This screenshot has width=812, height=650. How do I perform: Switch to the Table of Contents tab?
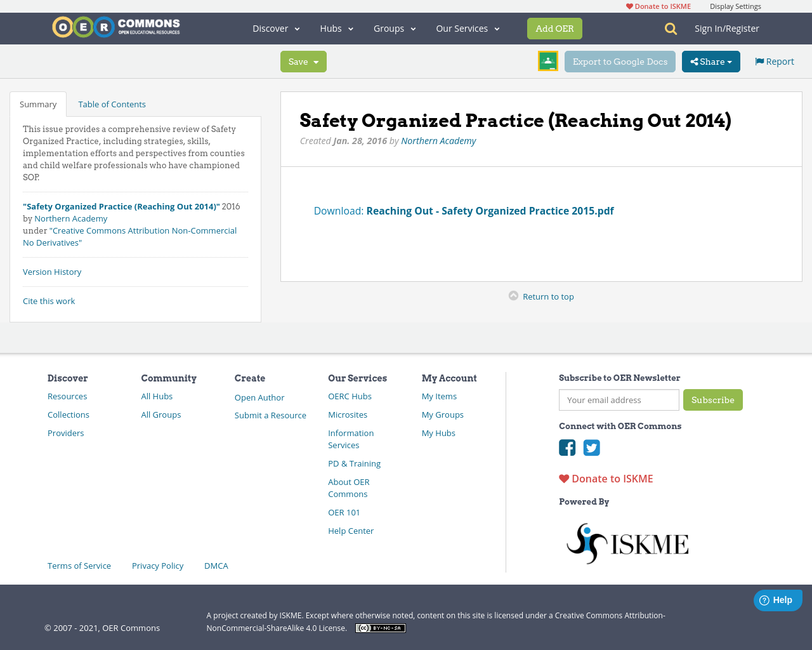[111, 103]
